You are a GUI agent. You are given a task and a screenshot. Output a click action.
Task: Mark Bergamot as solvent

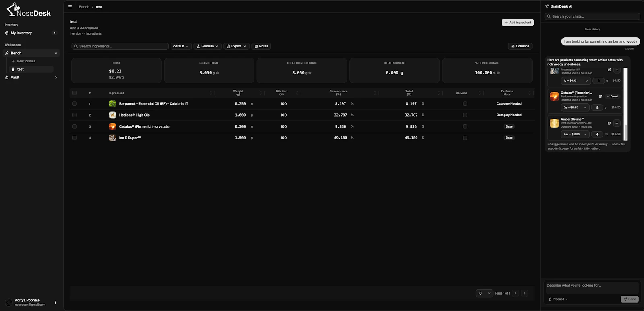tap(465, 104)
